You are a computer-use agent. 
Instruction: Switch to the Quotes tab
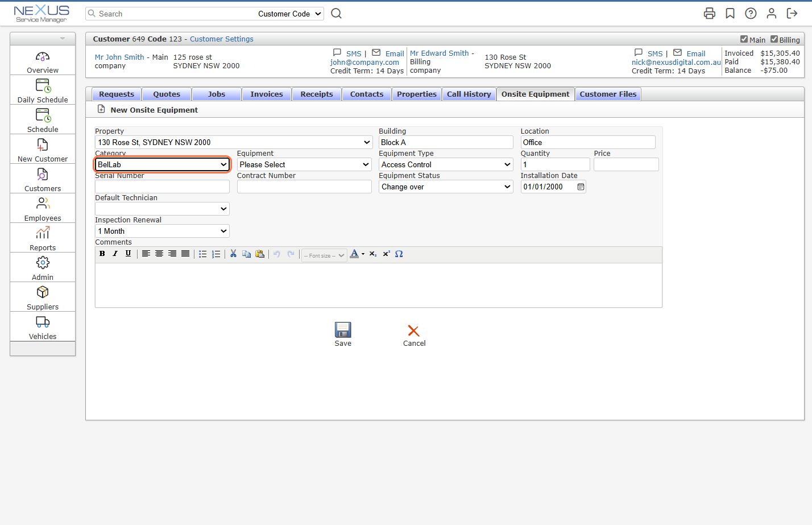(167, 94)
